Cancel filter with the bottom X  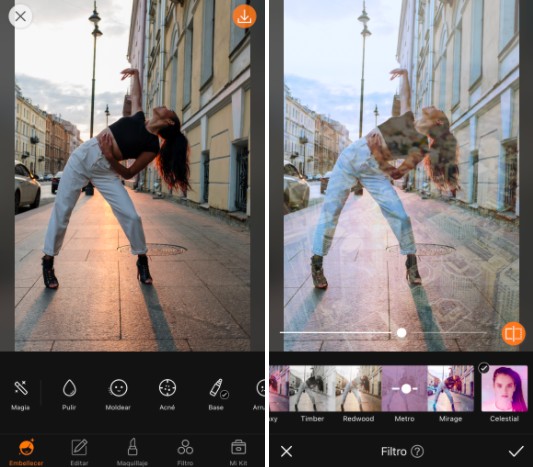pyautogui.click(x=287, y=451)
